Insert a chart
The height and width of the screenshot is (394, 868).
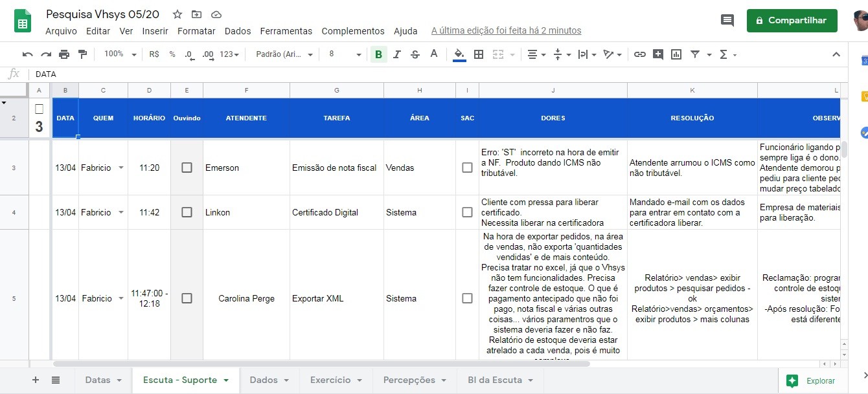[676, 54]
